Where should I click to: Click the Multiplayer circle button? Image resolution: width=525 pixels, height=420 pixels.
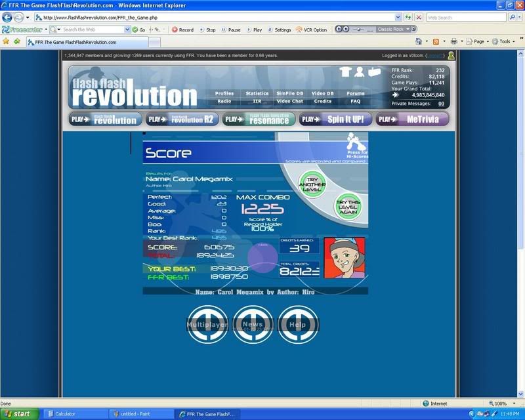[207, 324]
